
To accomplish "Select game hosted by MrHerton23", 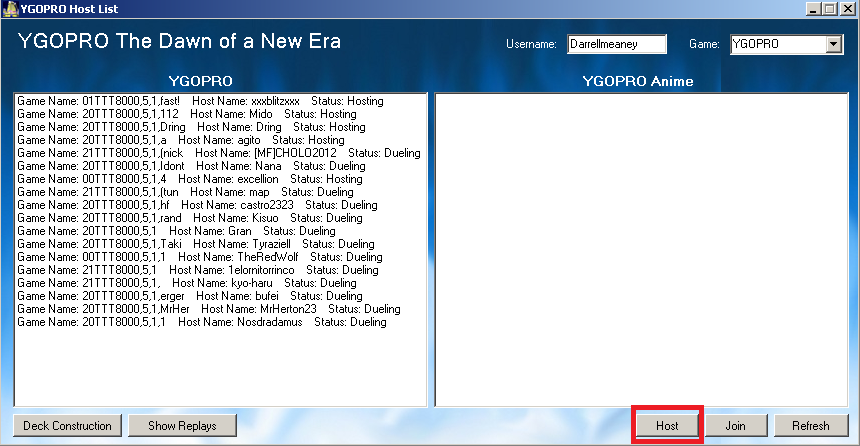I will click(220, 309).
